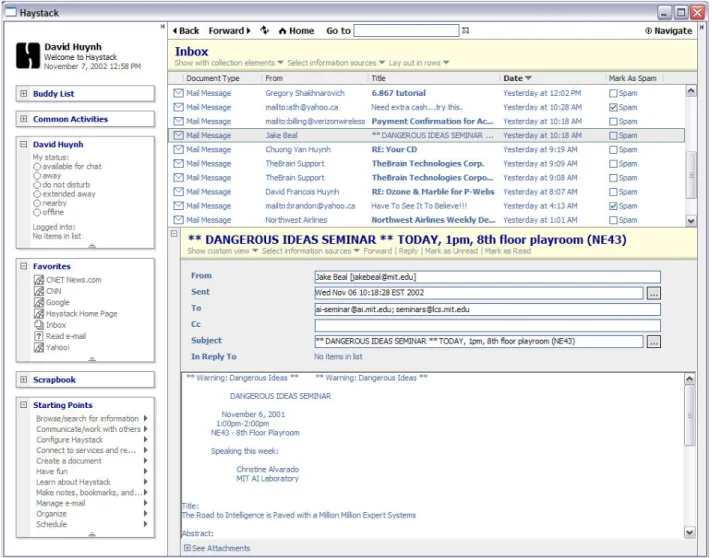
Task: Set status to do not disturb
Action: point(37,185)
